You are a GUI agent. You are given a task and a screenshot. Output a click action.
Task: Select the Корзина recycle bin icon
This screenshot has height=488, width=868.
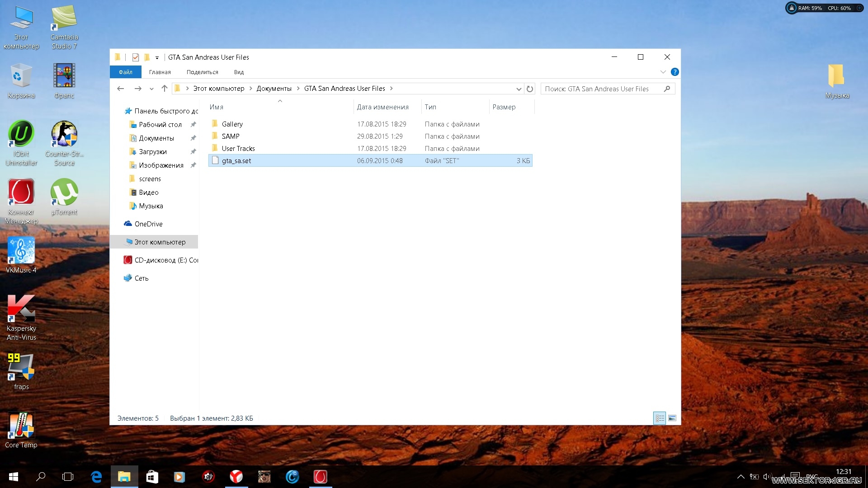pyautogui.click(x=21, y=81)
